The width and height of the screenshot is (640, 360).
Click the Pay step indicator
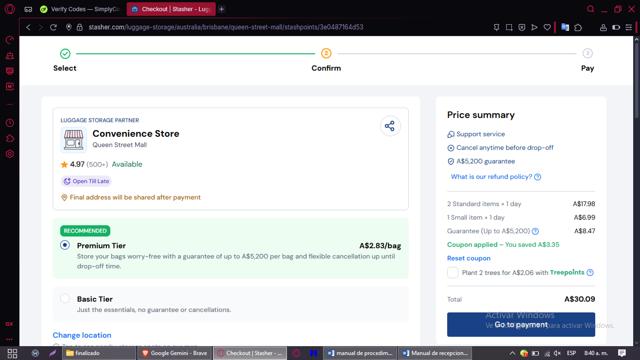pyautogui.click(x=587, y=53)
